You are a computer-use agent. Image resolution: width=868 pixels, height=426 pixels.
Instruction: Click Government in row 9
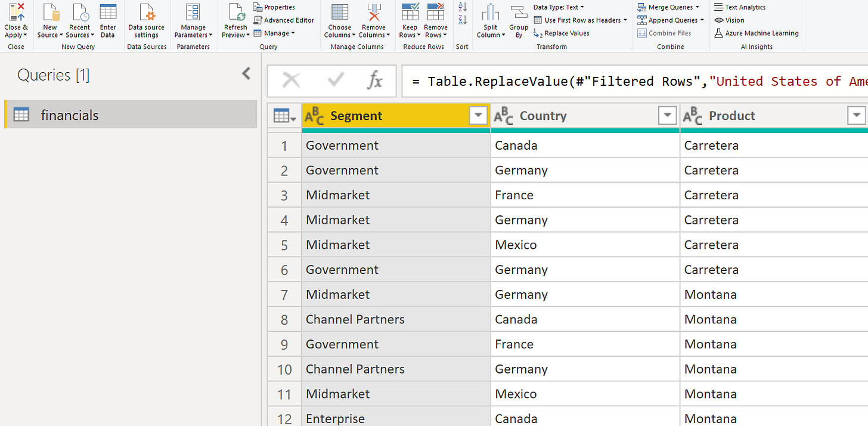pyautogui.click(x=396, y=345)
